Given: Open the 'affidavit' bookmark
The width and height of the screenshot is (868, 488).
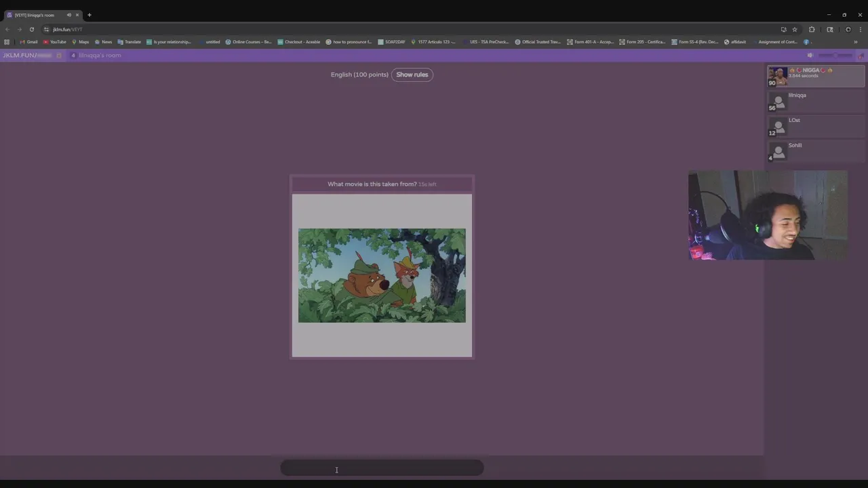Looking at the screenshot, I should pyautogui.click(x=735, y=42).
